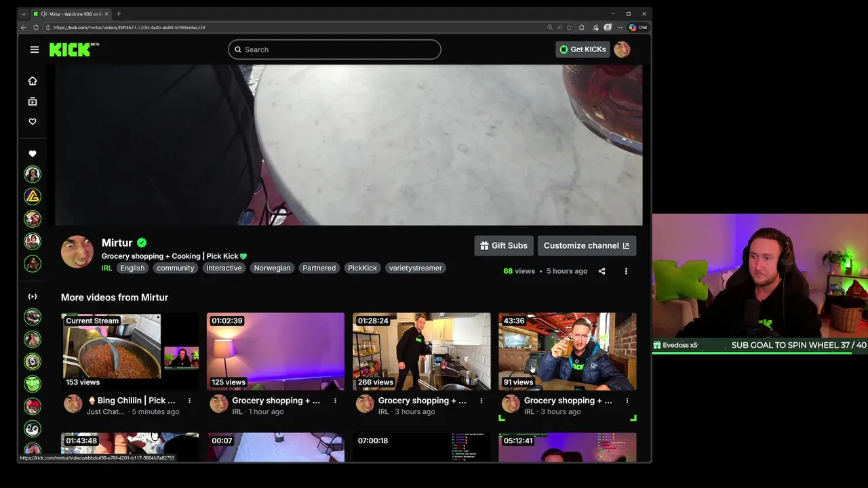Screen dimensions: 868x488
Task: Open the yellow triangle logo channel avatar
Action: coord(33,197)
